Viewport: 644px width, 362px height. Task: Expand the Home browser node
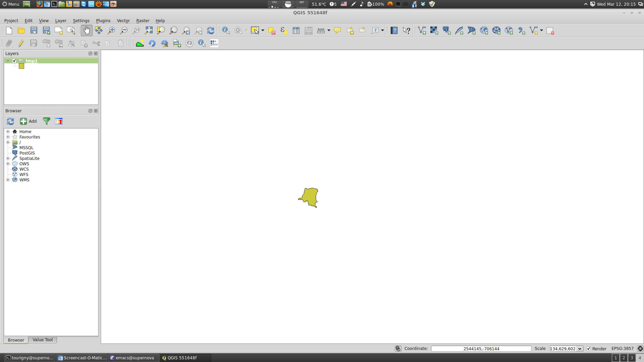point(8,132)
